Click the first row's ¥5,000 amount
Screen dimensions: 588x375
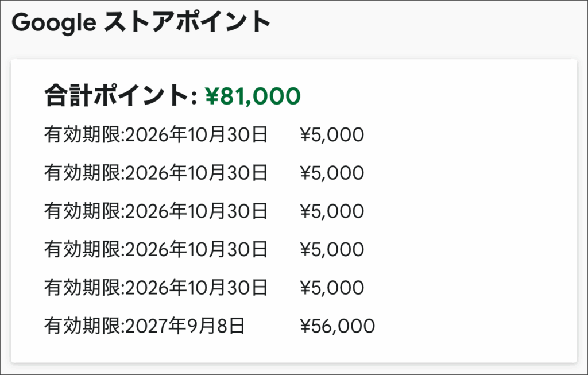point(332,135)
